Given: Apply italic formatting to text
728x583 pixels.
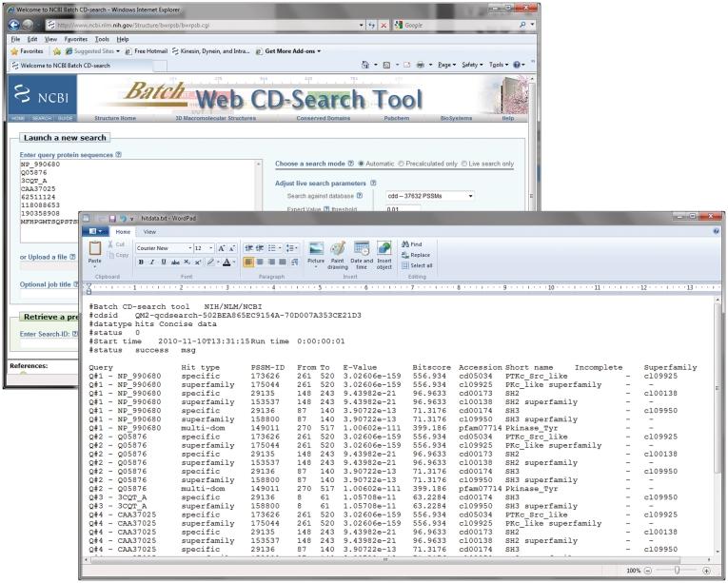Looking at the screenshot, I should 151,262.
